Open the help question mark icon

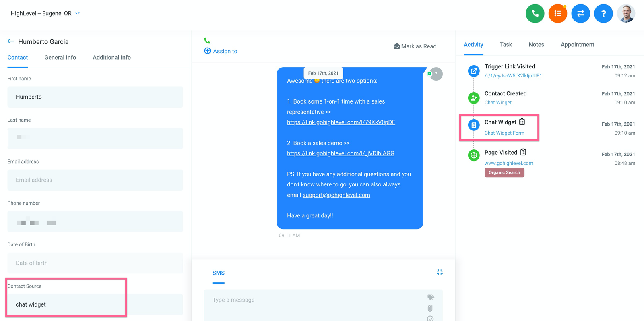[x=603, y=14]
